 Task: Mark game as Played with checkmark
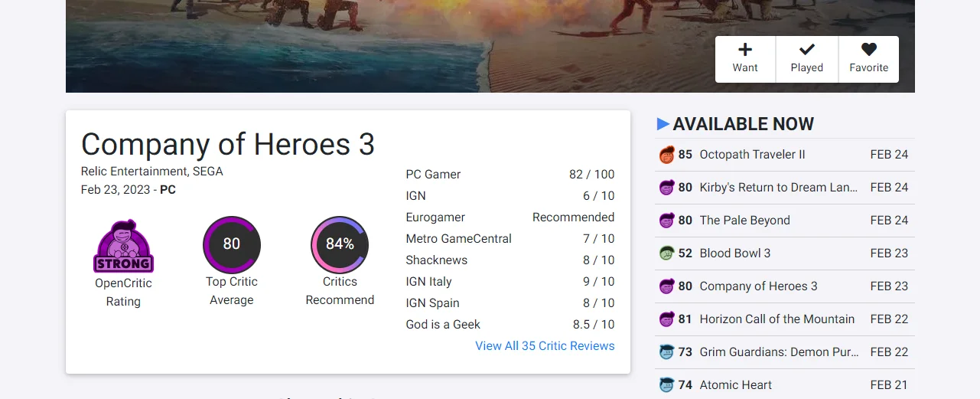807,51
